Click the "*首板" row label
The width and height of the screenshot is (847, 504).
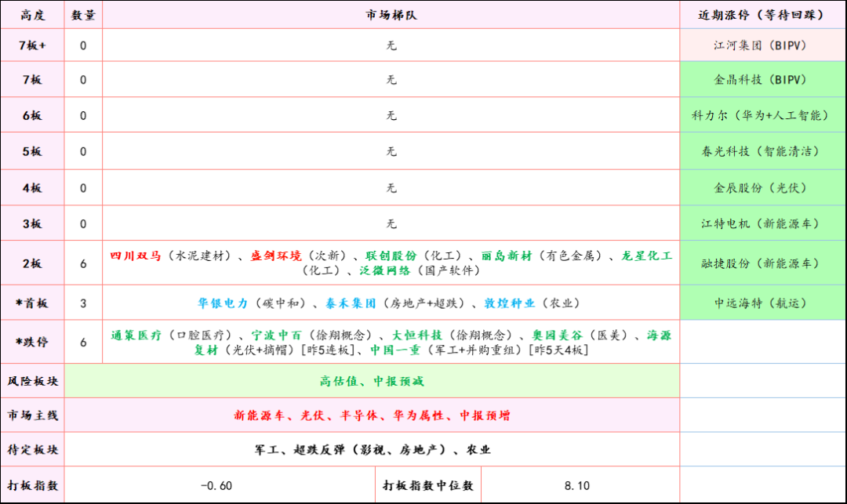coord(32,303)
